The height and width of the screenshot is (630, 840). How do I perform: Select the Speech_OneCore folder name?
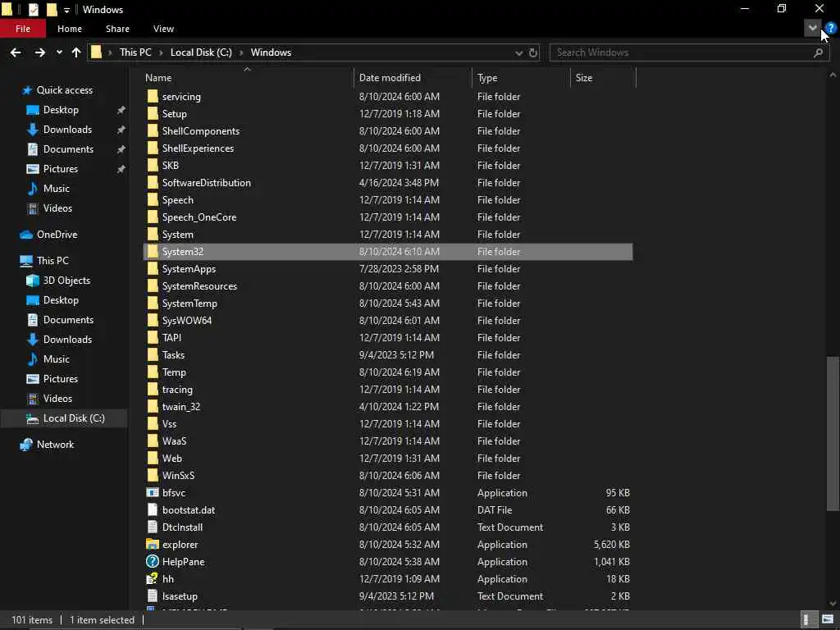[199, 217]
